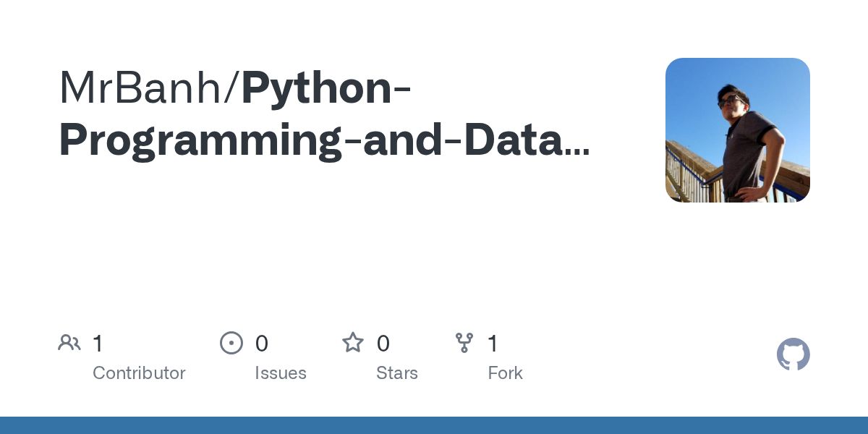Image resolution: width=868 pixels, height=434 pixels.
Task: Click the contributor count number 1
Action: 98,344
